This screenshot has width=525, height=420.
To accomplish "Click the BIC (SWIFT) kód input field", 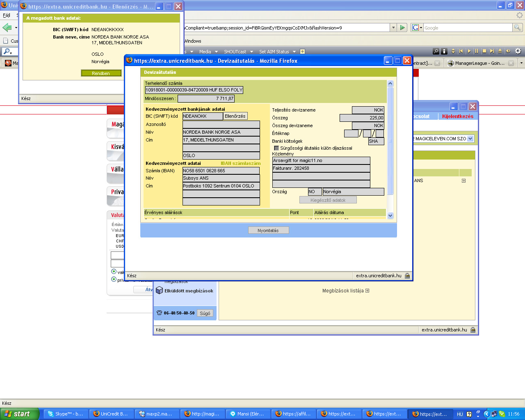I will 203,116.
